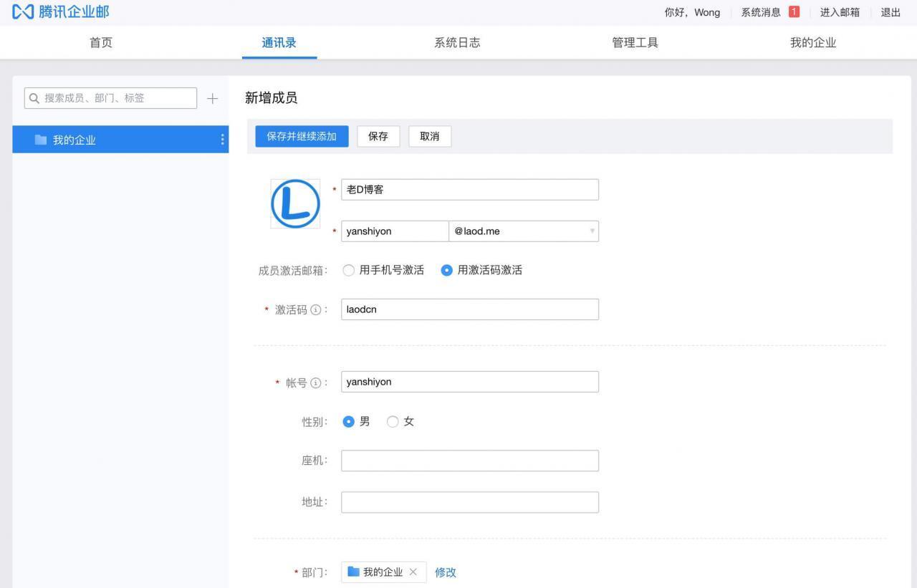Click the info icon beside 激活码

click(x=316, y=309)
